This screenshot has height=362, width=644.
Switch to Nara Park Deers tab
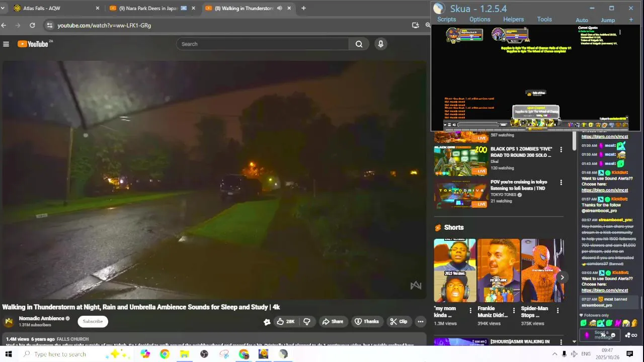pos(150,8)
